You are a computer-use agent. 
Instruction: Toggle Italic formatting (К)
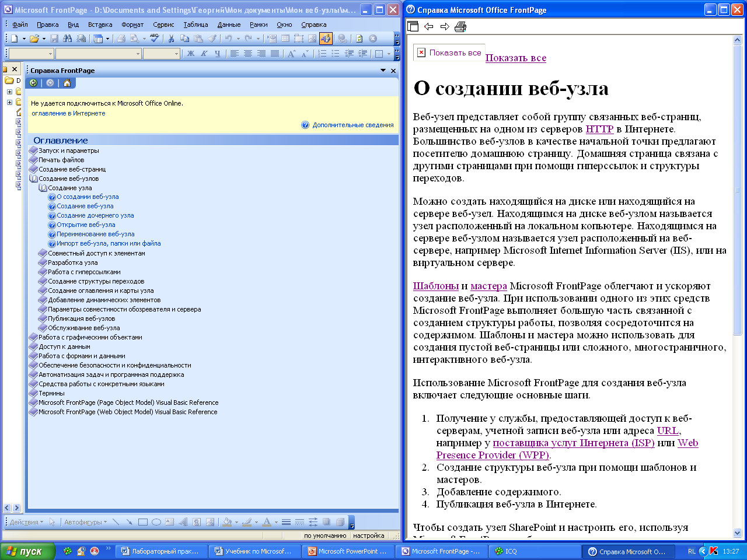click(204, 54)
